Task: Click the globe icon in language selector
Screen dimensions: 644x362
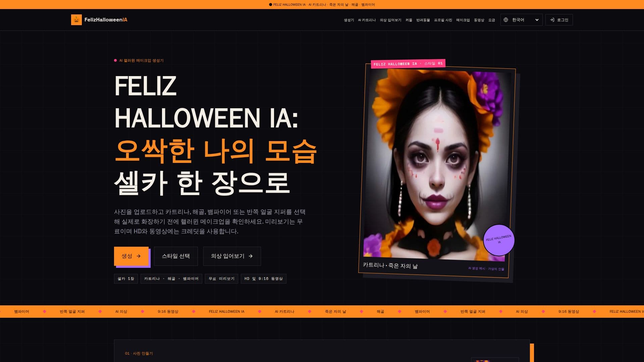Action: tap(506, 20)
